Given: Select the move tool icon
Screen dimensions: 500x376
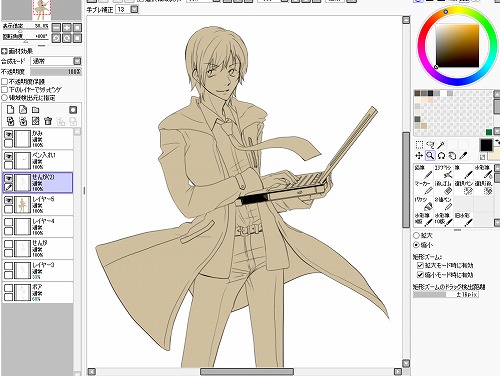Looking at the screenshot, I should [419, 156].
